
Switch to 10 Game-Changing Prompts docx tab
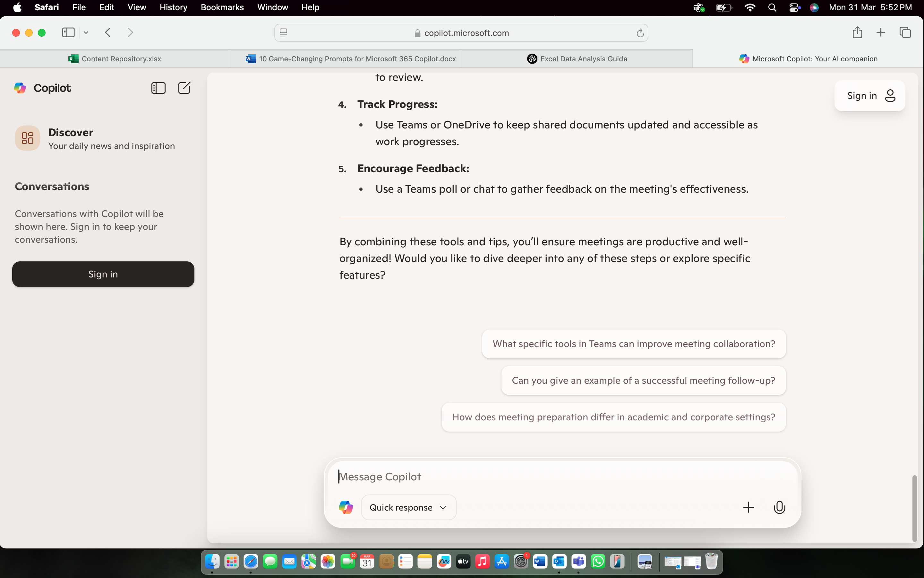click(x=346, y=58)
